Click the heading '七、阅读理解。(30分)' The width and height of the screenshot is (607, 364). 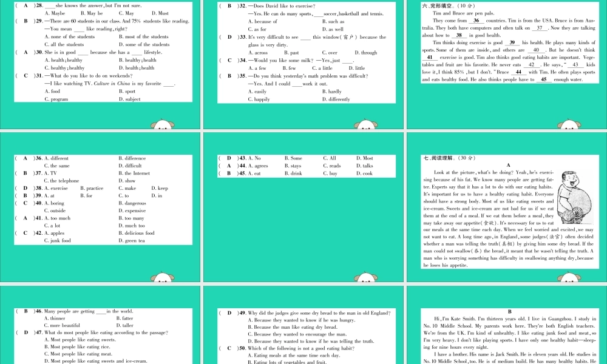coord(450,158)
